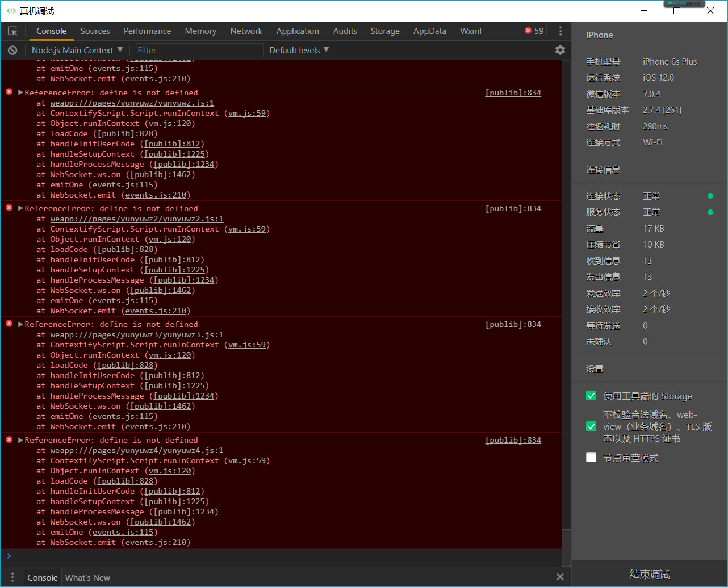
Task: Click error icon of yunyuwz3.js ReferenceError
Action: coord(9,323)
